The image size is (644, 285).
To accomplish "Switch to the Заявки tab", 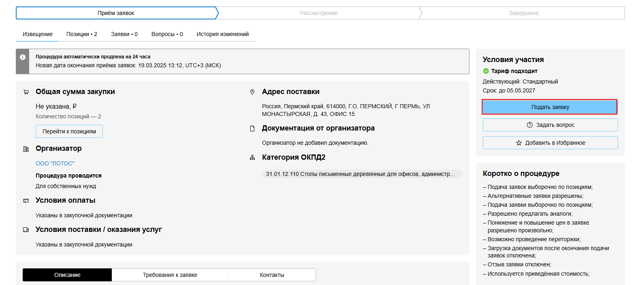I will [x=124, y=34].
